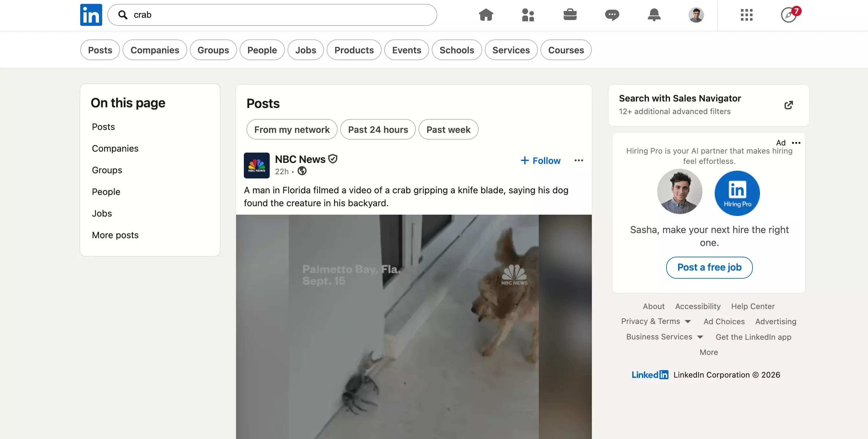Click the Hiring Pro logo
868x439 pixels.
pyautogui.click(x=737, y=193)
